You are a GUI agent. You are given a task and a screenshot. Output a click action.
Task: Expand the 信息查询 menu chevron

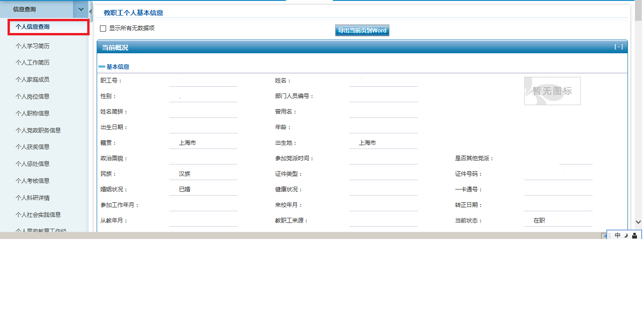tap(81, 9)
